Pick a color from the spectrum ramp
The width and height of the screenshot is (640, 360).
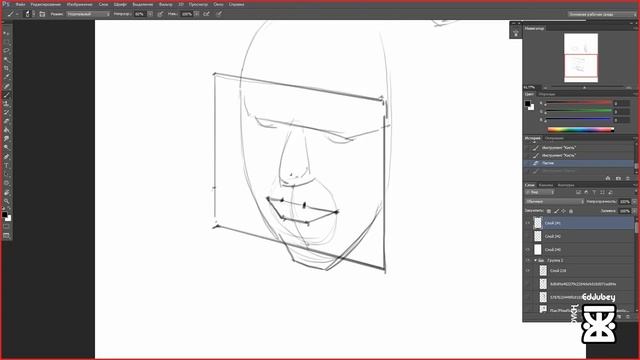pyautogui.click(x=580, y=130)
